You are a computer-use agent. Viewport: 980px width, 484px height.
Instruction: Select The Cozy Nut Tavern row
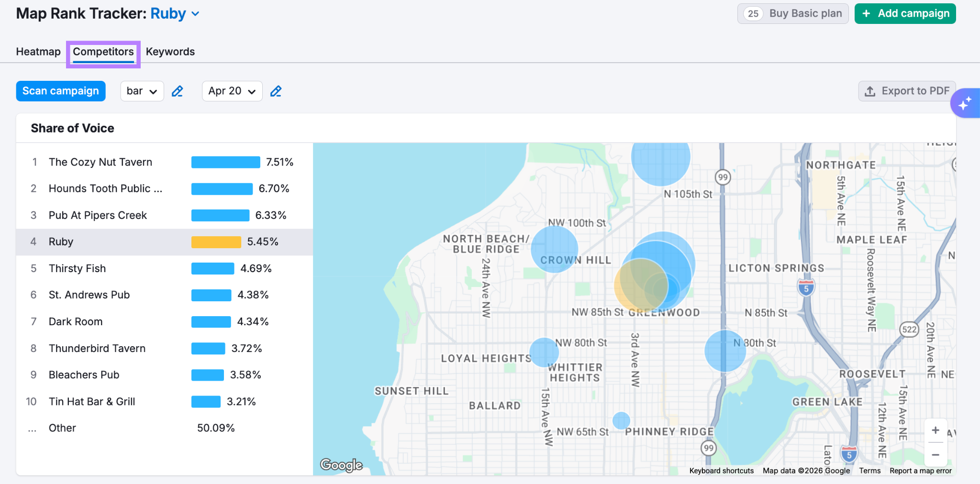point(165,162)
